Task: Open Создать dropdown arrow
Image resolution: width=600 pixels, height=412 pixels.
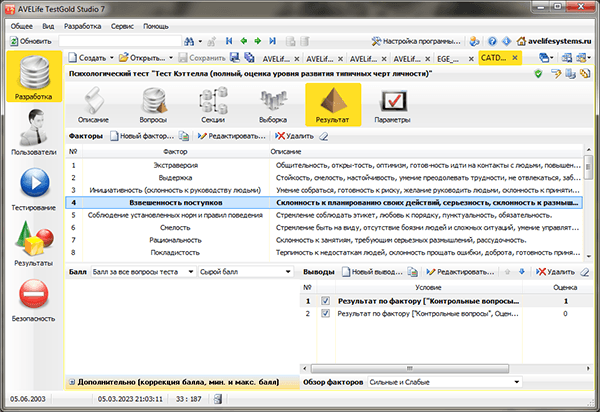Action: click(x=112, y=58)
